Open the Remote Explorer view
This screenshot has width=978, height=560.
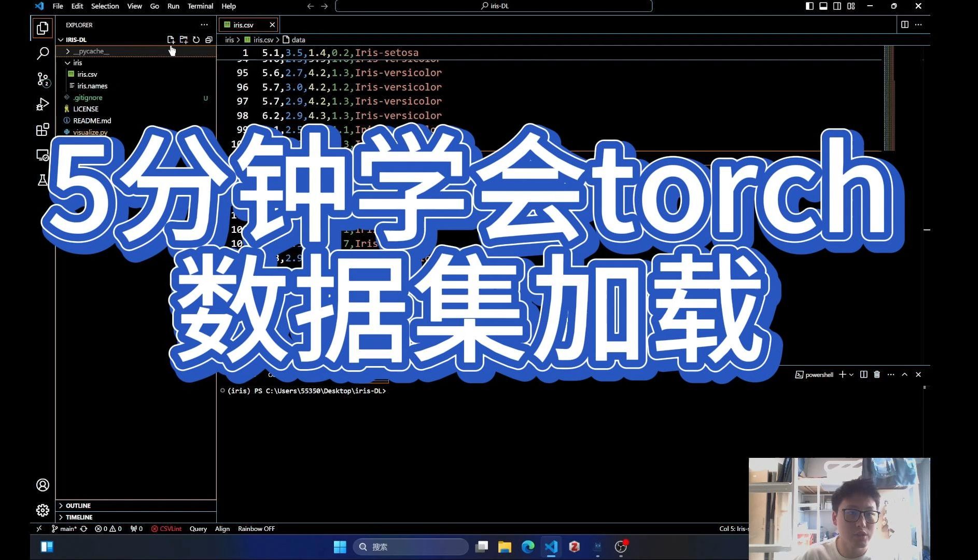click(43, 155)
